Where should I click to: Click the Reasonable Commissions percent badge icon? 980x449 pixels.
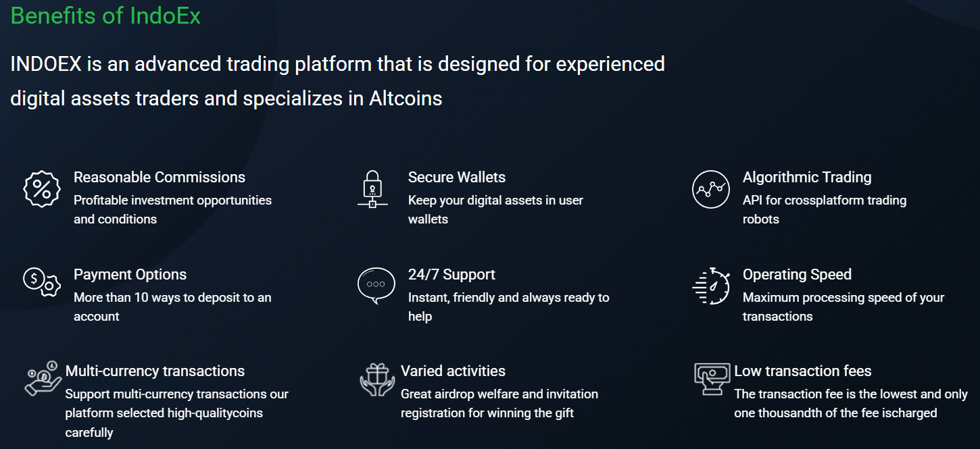pos(42,189)
